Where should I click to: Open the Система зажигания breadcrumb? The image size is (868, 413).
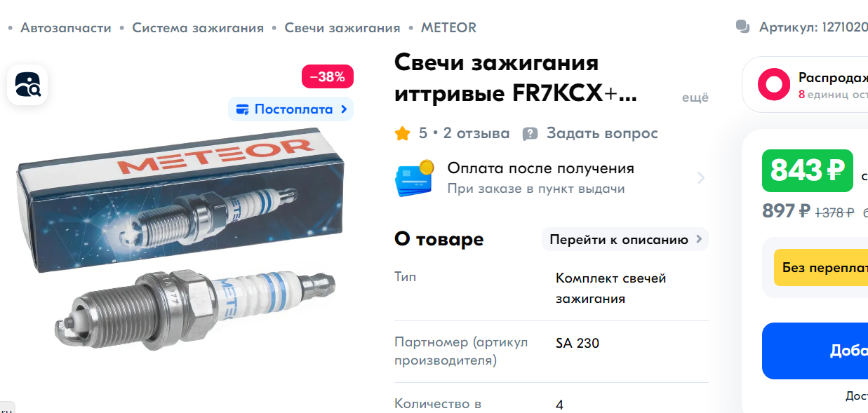198,27
